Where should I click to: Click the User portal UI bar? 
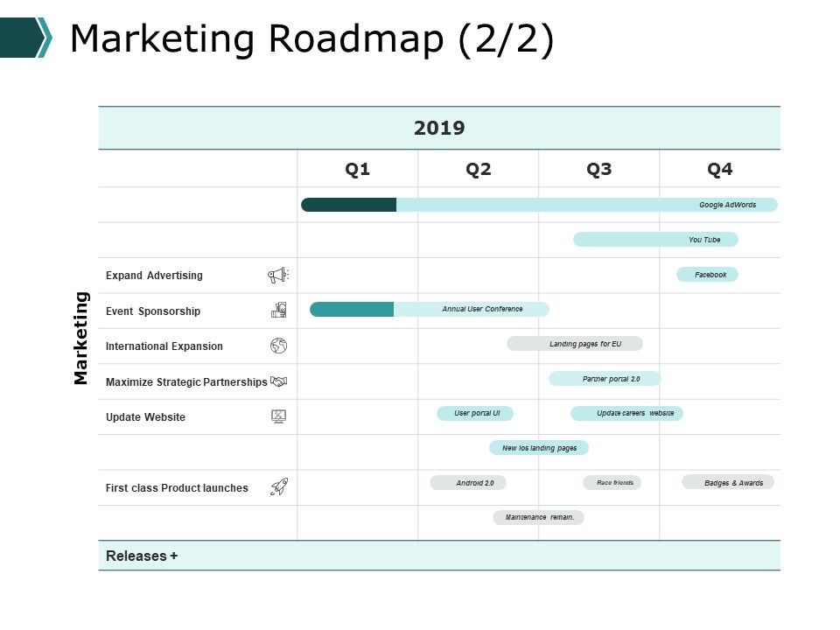point(475,413)
